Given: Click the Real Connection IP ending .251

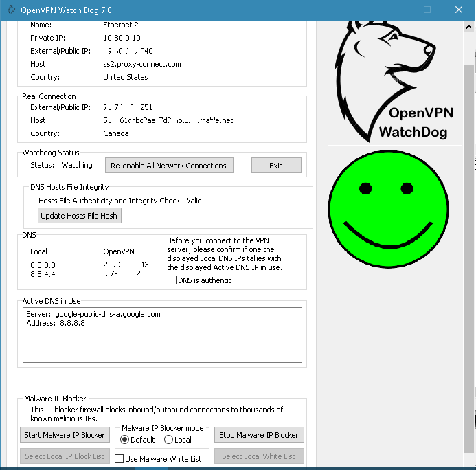Looking at the screenshot, I should (128, 107).
